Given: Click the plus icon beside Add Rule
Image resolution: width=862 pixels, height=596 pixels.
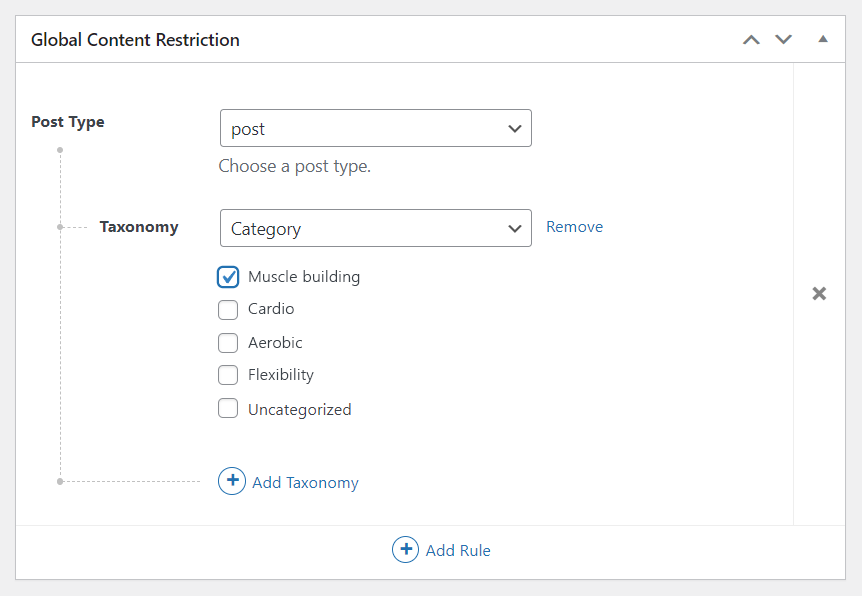Looking at the screenshot, I should [x=405, y=550].
